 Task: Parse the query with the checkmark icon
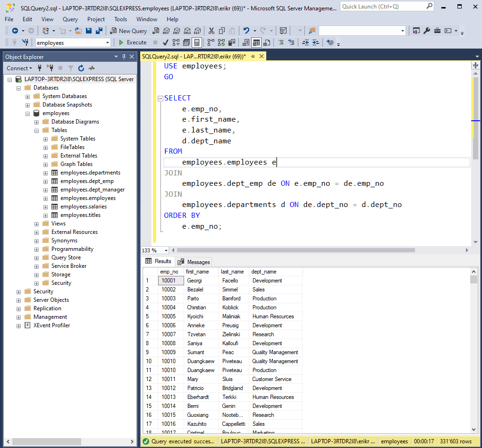click(x=165, y=42)
